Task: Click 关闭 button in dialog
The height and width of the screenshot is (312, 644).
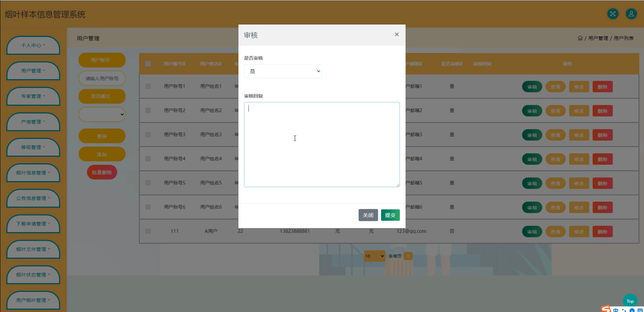Action: (368, 215)
